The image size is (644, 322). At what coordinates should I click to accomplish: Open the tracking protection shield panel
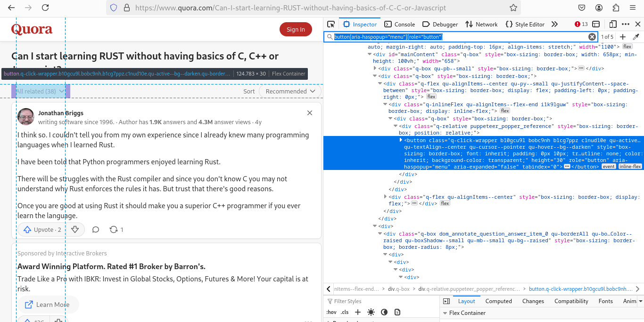tap(114, 8)
